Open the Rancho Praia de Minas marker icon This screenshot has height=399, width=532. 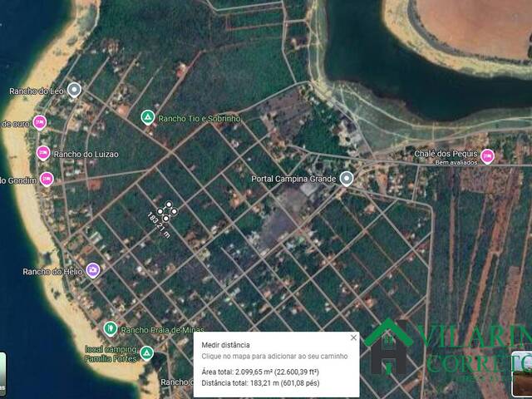(111, 329)
